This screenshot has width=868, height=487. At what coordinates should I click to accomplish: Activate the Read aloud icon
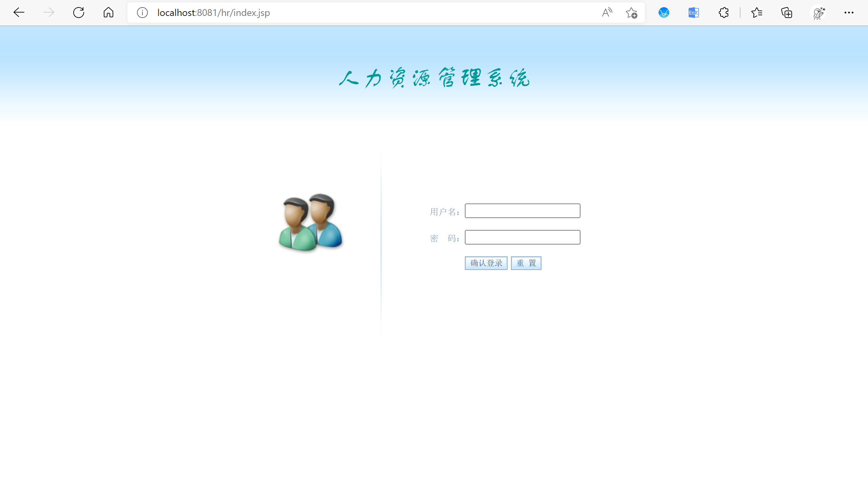(607, 13)
